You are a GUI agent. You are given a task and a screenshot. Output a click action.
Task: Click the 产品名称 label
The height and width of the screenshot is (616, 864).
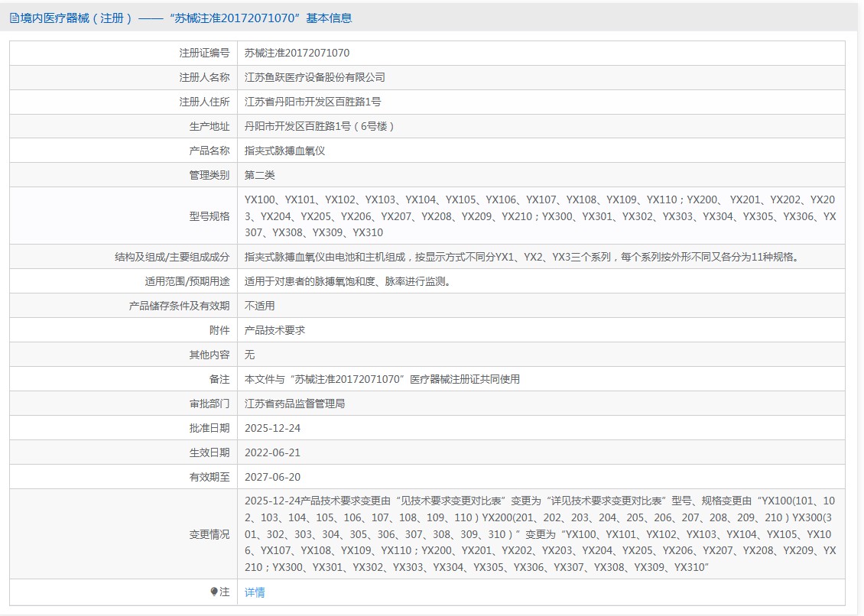click(210, 151)
